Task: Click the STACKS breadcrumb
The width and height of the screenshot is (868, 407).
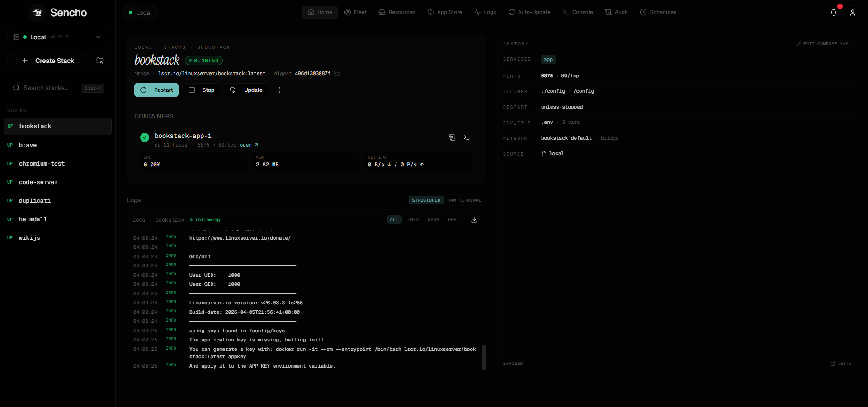Action: point(175,47)
